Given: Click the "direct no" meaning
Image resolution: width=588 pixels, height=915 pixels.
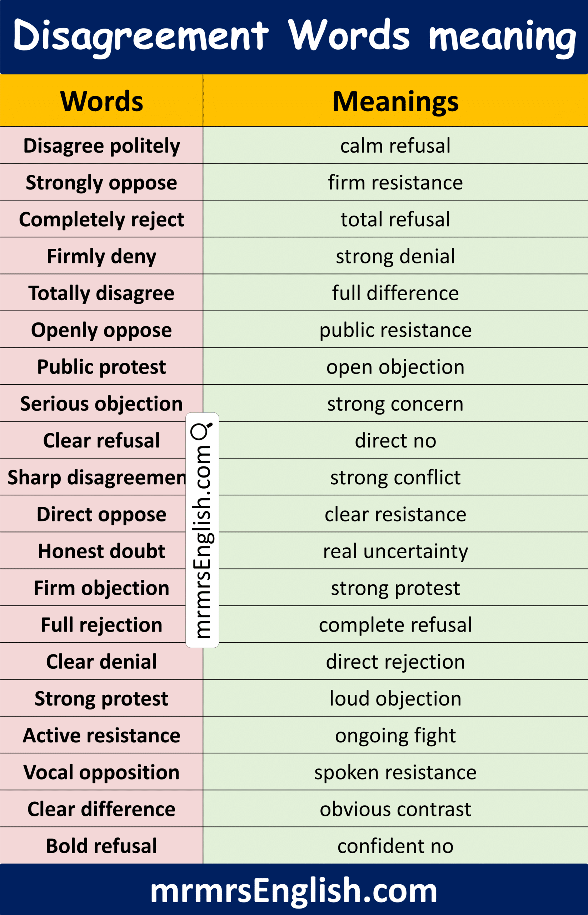Looking at the screenshot, I should click(x=395, y=440).
